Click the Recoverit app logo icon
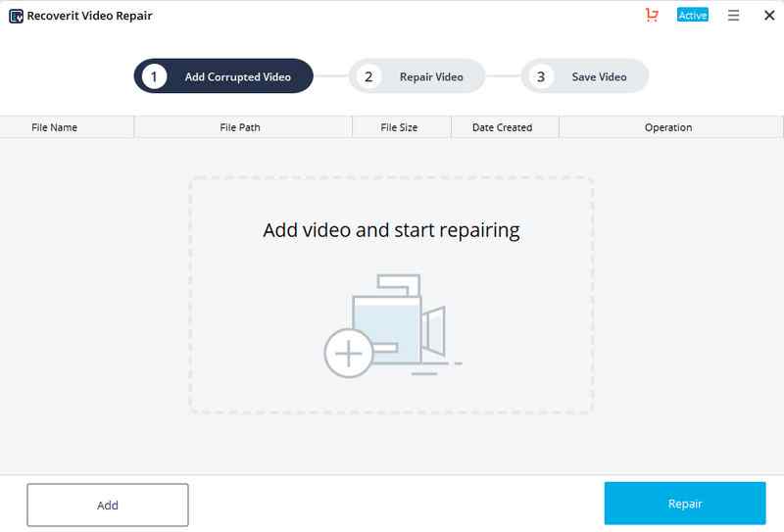The image size is (784, 532). [16, 16]
